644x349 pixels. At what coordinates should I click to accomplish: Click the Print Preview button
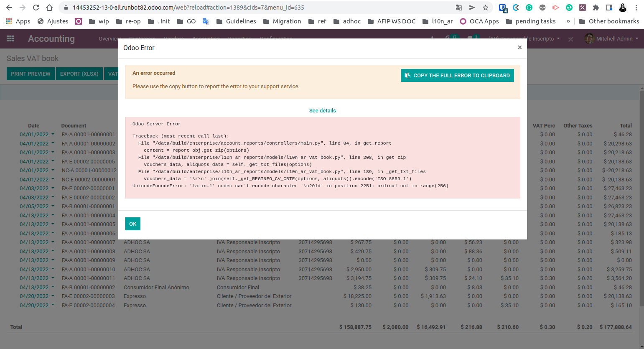31,74
